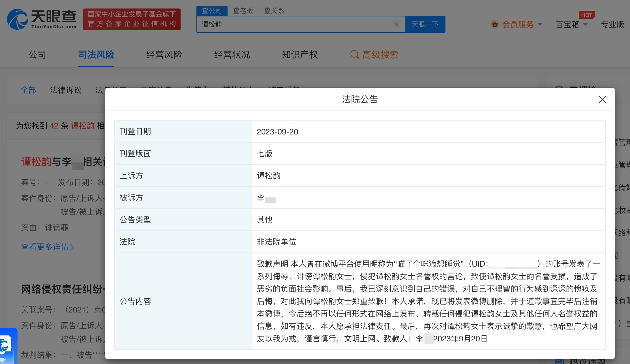Open 查看更多详情 chevron link

click(48, 247)
